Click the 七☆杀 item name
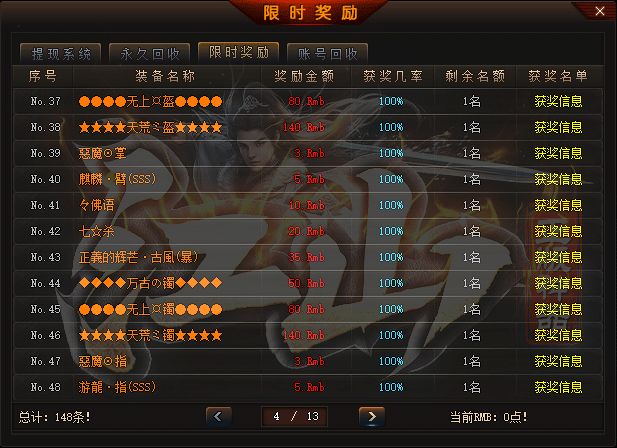 (96, 231)
